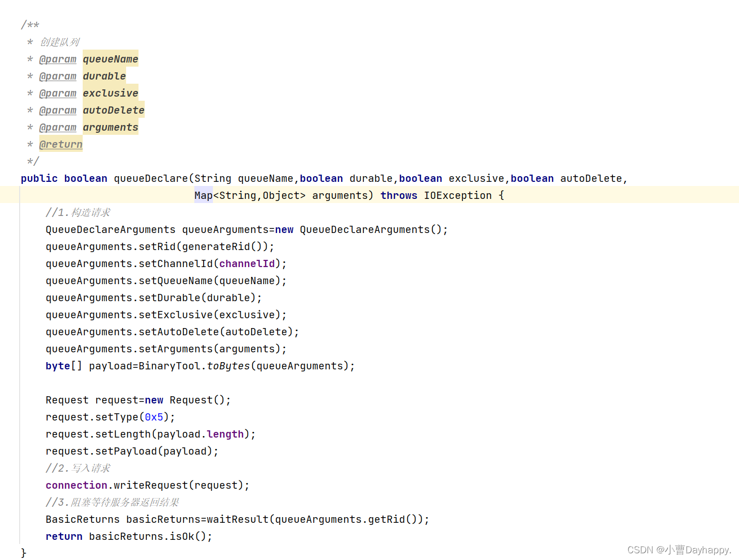The width and height of the screenshot is (739, 560).
Task: Click the connection field in writeRequest line
Action: click(x=76, y=485)
